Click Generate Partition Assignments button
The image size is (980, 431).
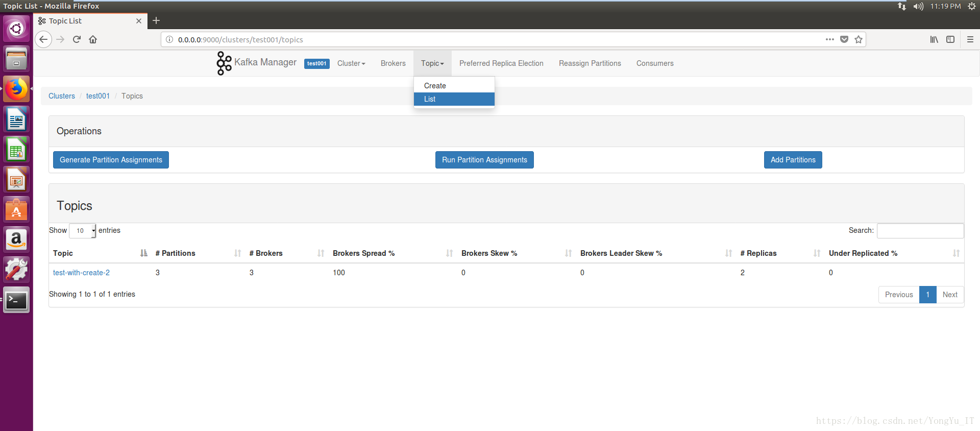point(111,160)
